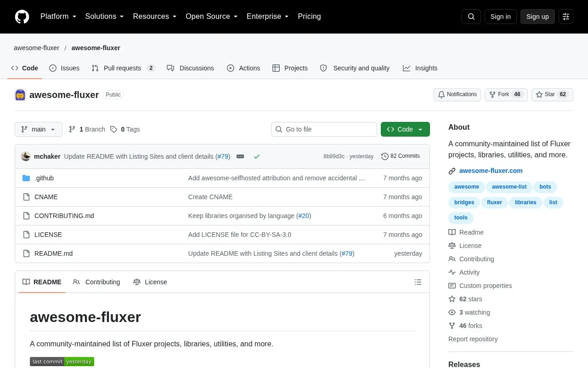The height and width of the screenshot is (368, 588).
Task: Expand the Solutions menu
Action: pyautogui.click(x=105, y=17)
